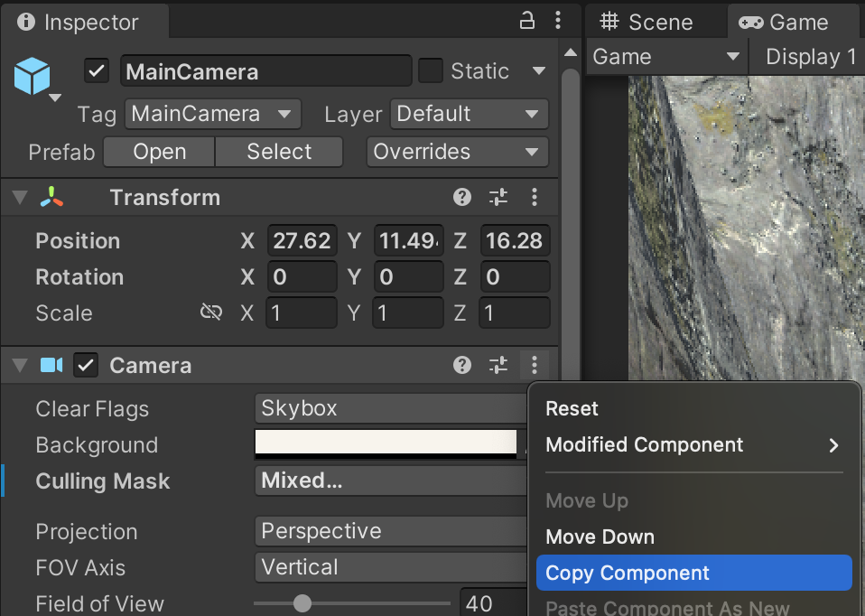This screenshot has width=865, height=616.
Task: Open the Tag dropdown showing MainCamera
Action: pyautogui.click(x=212, y=115)
